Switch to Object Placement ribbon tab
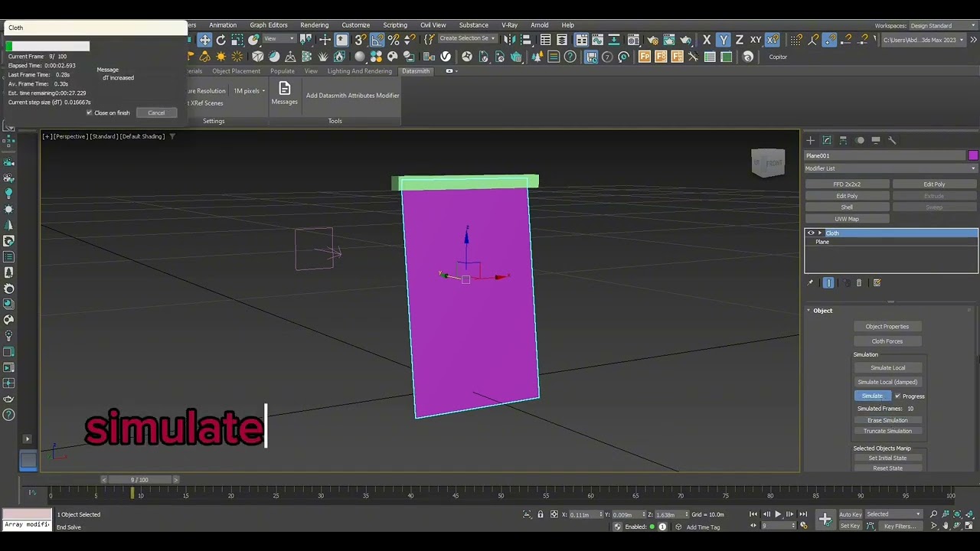Screen dimensions: 980x551 pos(237,71)
